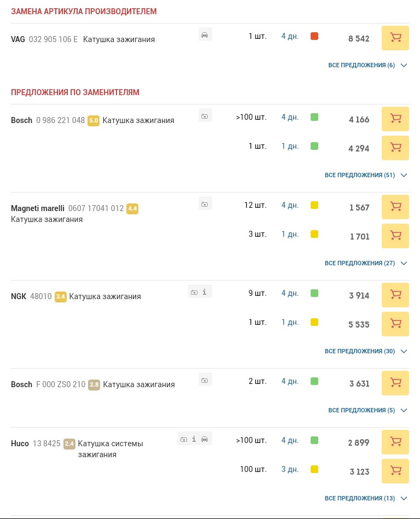
Task: Open the Bosch F 000 ZS0 210 article number
Action: pos(61,384)
